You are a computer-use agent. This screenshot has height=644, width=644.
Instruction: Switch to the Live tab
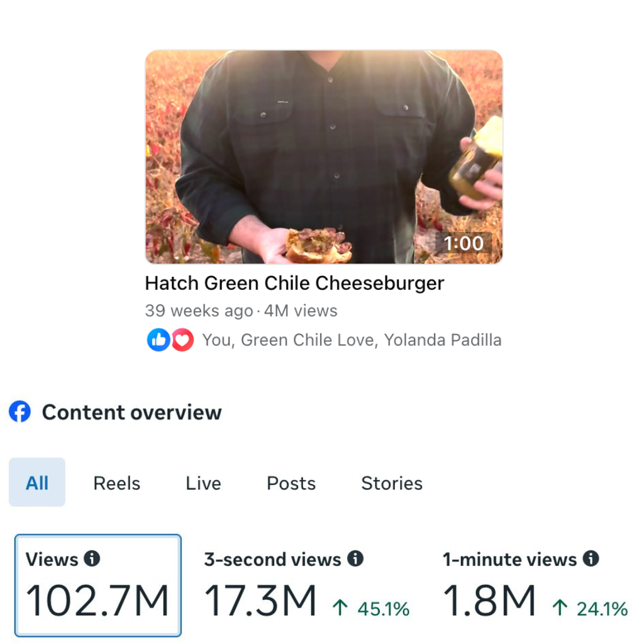click(x=203, y=483)
